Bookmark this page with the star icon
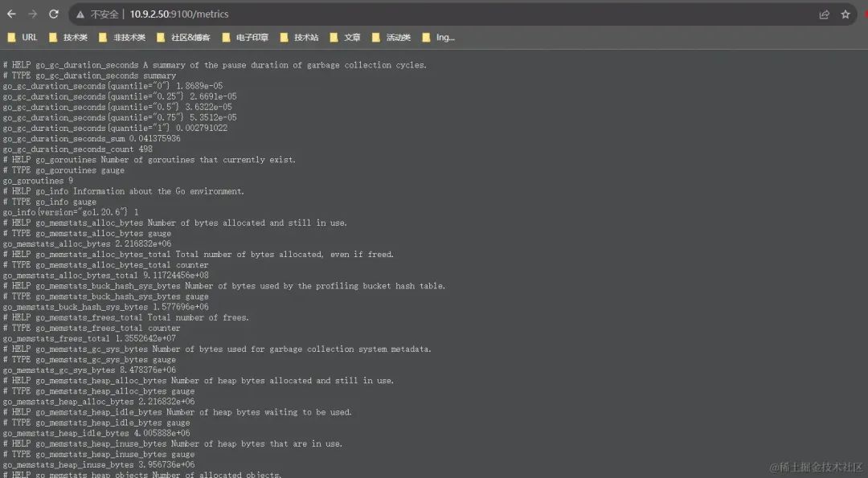Screen dimensions: 868x478 point(845,14)
